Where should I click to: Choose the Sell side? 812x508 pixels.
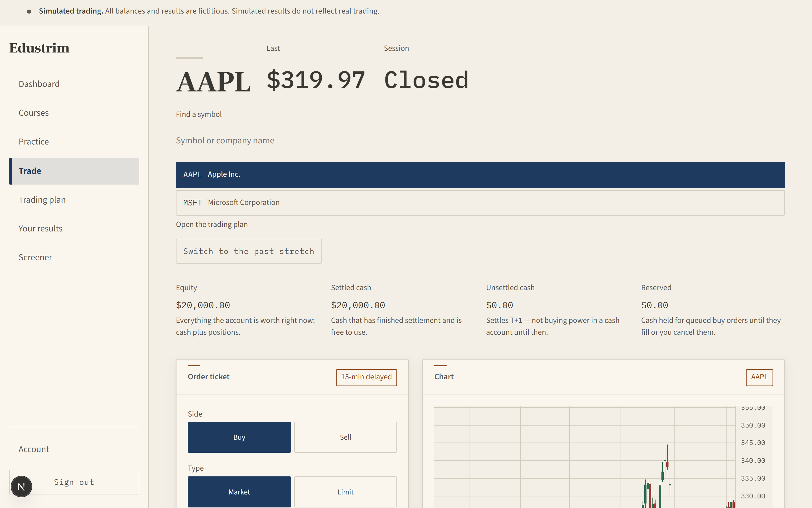pos(346,437)
